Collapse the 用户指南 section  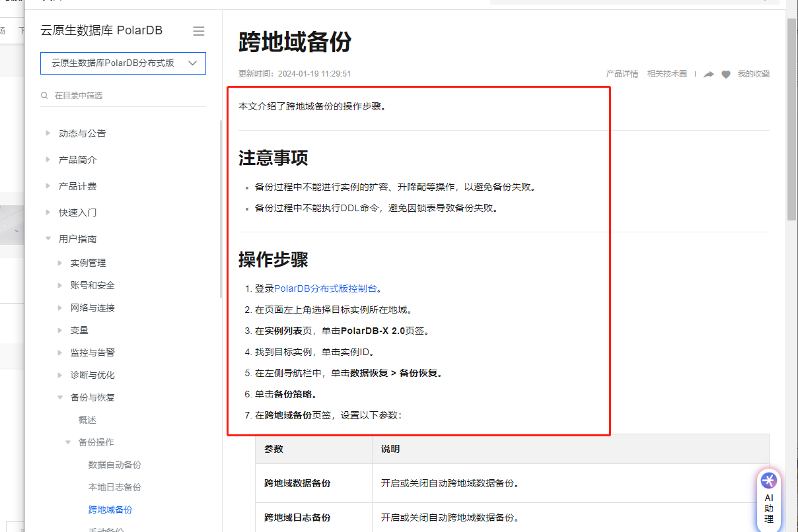point(48,239)
